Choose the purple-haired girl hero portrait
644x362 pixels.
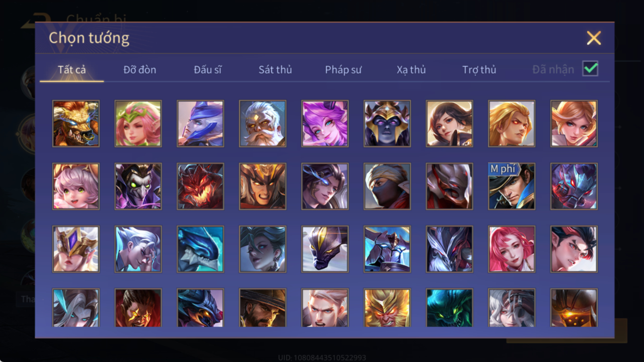point(325,124)
